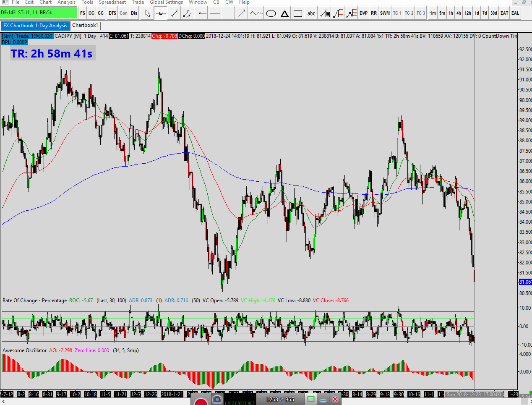Viewport: 532px width, 405px height.
Task: Click the DVP toolbar button
Action: pos(363,13)
